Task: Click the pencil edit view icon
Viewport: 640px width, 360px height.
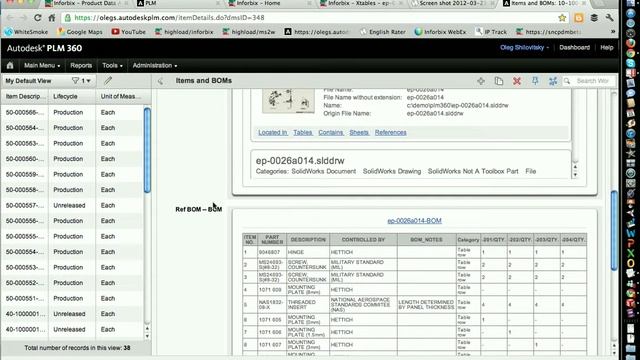Action: tap(108, 80)
